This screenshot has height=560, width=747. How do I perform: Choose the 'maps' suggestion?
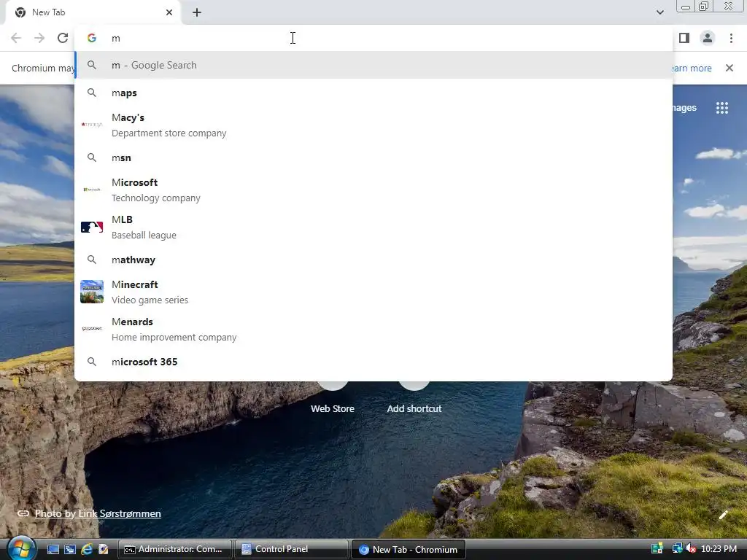pos(373,93)
